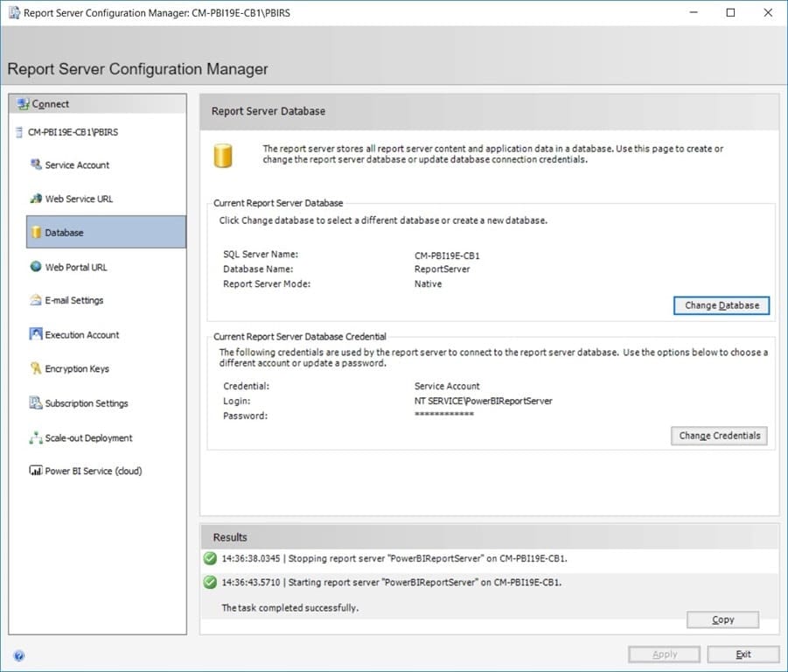Close the Report Server Configuration Manager window

pos(768,12)
